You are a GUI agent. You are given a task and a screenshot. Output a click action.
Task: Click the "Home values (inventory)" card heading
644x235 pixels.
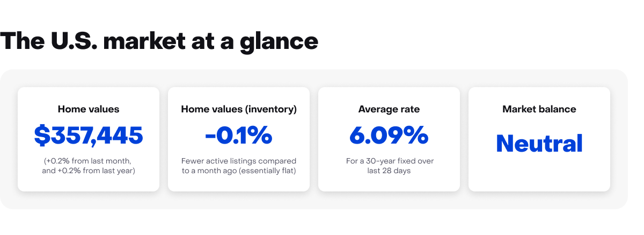pos(239,109)
